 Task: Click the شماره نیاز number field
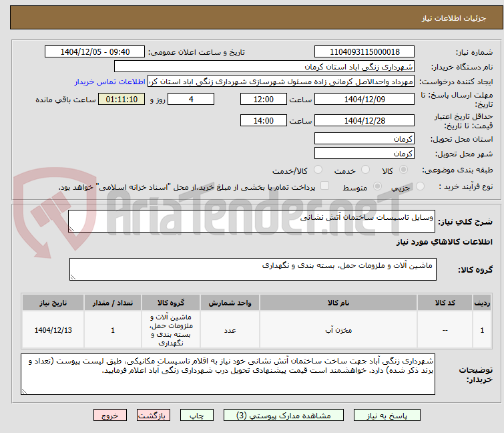(x=364, y=52)
